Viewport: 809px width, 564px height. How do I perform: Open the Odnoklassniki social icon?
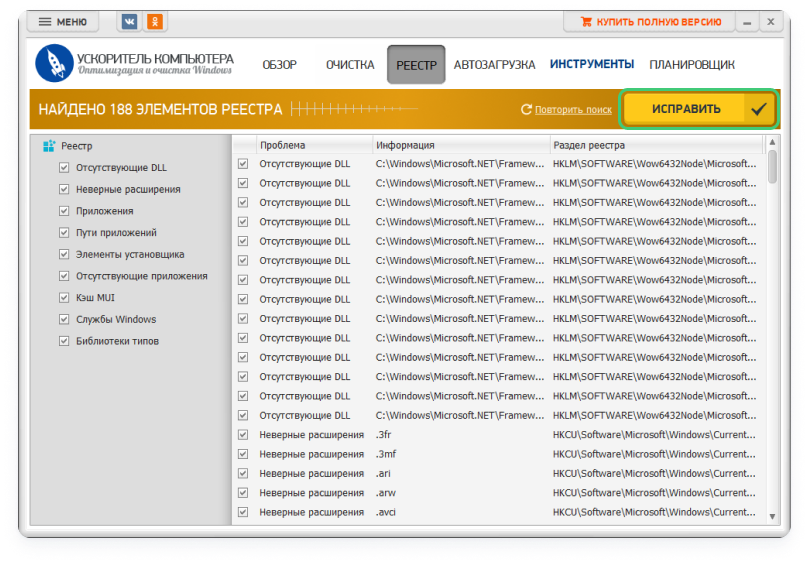point(155,22)
